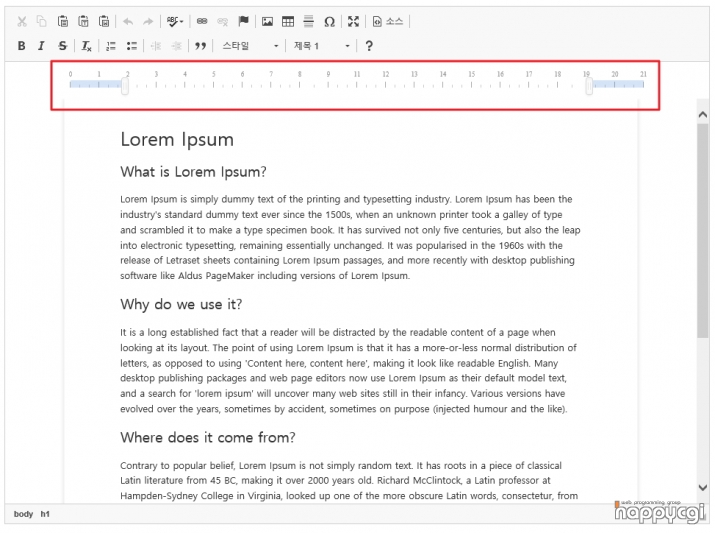715x533 pixels.
Task: Click the Unlink icon
Action: click(x=223, y=21)
